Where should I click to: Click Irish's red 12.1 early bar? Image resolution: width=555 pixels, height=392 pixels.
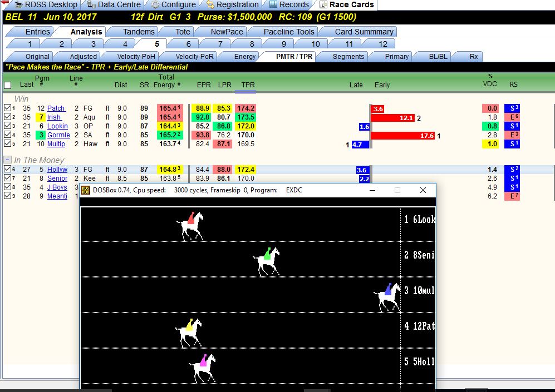[392, 118]
